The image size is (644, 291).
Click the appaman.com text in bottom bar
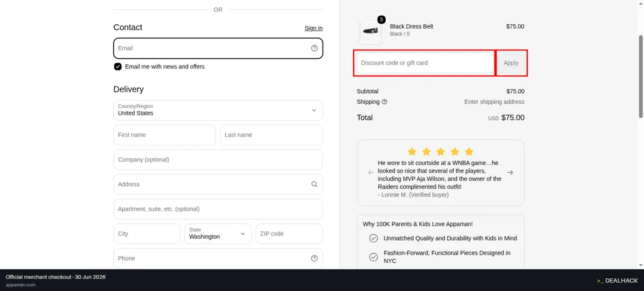tap(21, 284)
